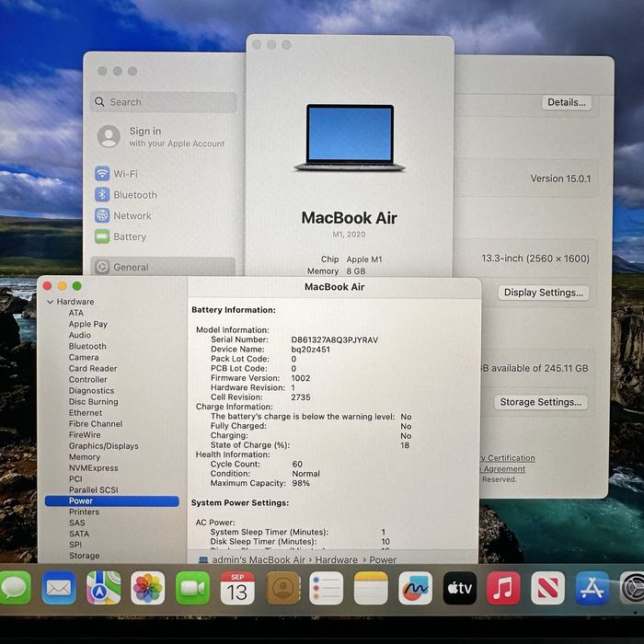The width and height of the screenshot is (644, 644).
Task: Select SATA in hardware list
Action: (79, 534)
